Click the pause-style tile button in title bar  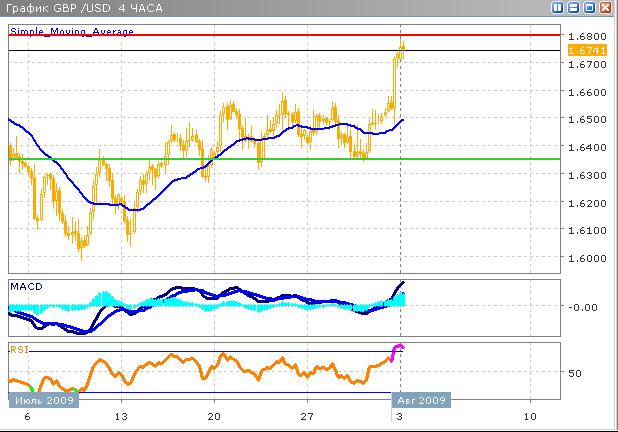coord(557,8)
